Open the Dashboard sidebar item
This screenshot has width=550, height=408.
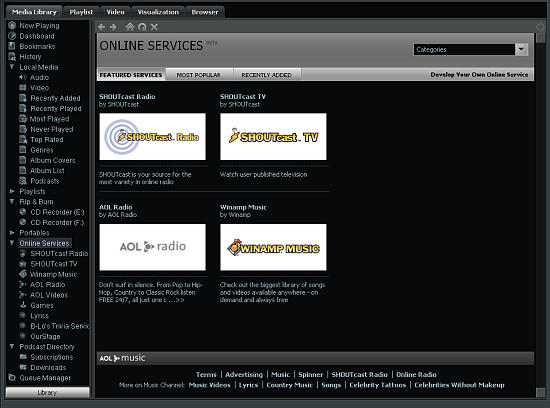(37, 36)
